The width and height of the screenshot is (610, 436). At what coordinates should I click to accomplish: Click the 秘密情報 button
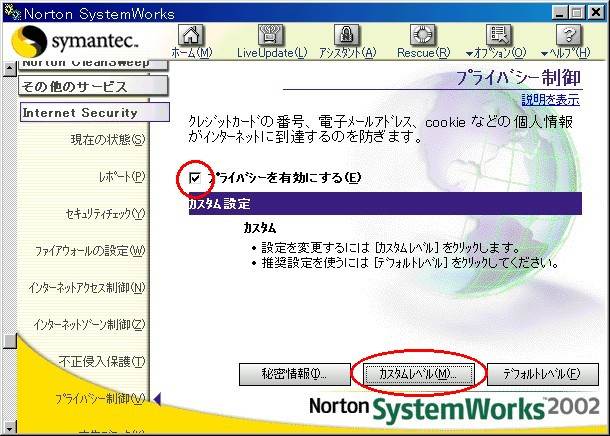point(294,374)
